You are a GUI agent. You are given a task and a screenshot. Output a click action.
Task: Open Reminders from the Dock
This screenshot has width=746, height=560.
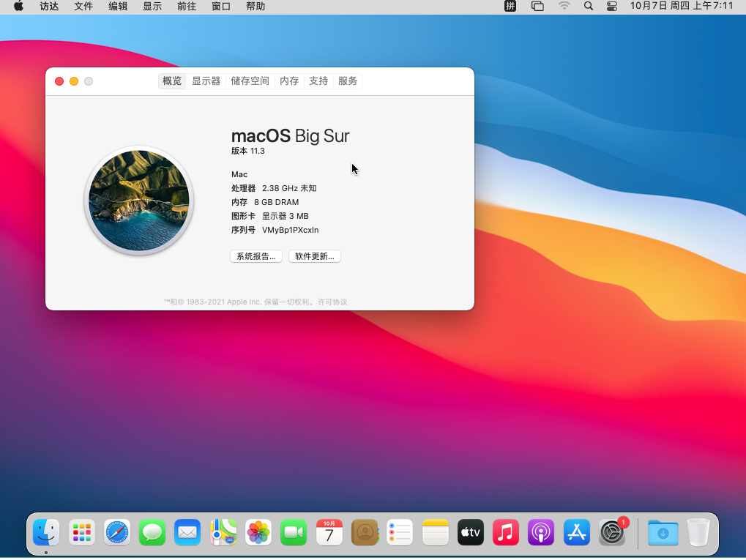(x=400, y=532)
